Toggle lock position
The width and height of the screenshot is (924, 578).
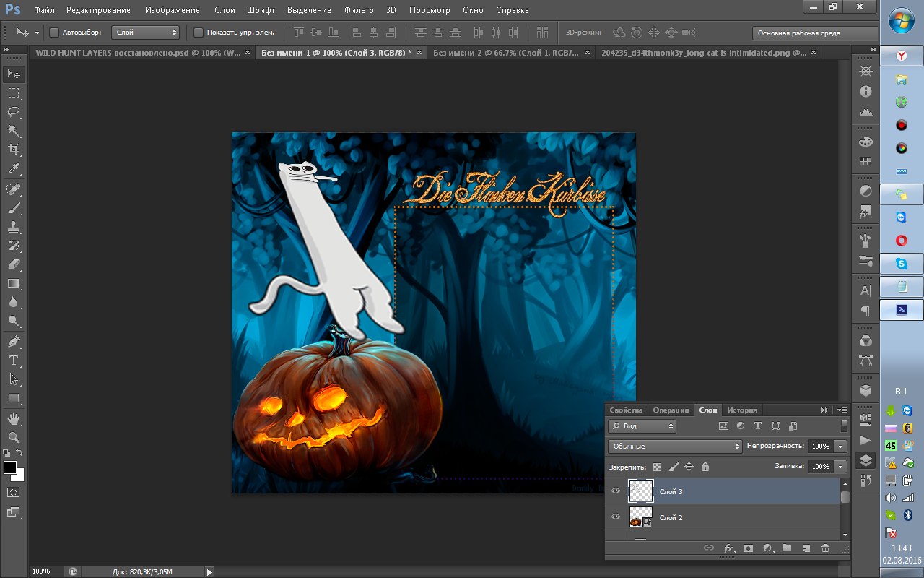689,467
